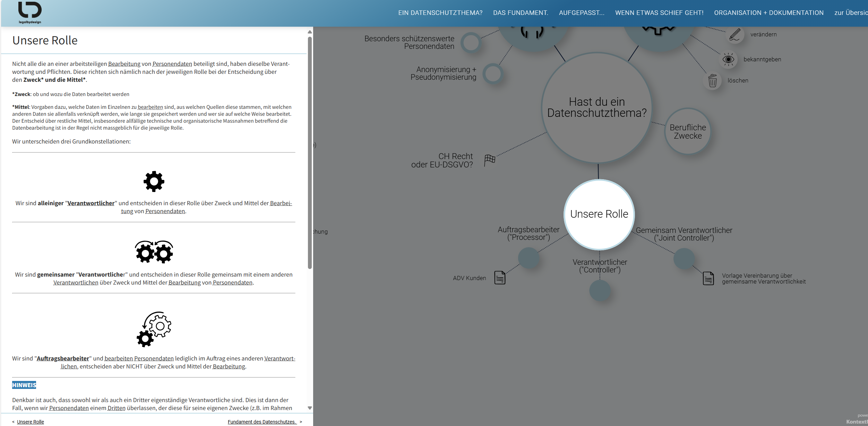Select the Anonymisierung + Pseudonymisierung ring node
Screen dimensions: 868x426
(x=493, y=73)
